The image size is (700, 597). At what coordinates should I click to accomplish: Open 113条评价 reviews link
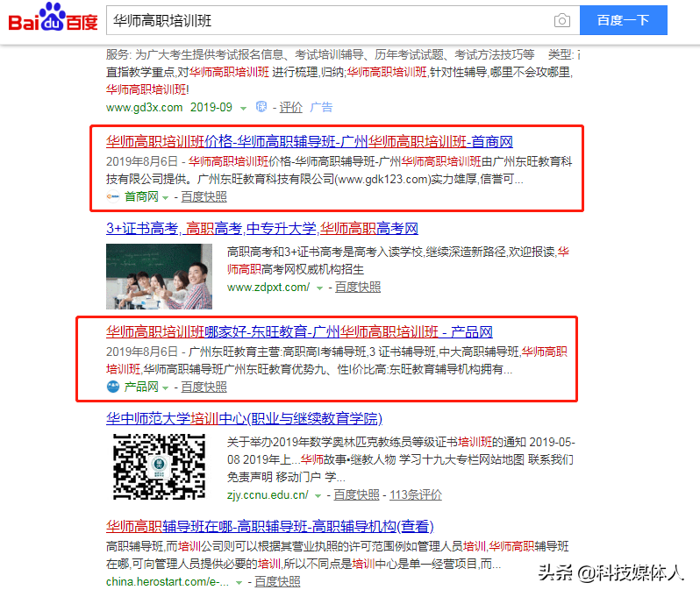[x=416, y=494]
